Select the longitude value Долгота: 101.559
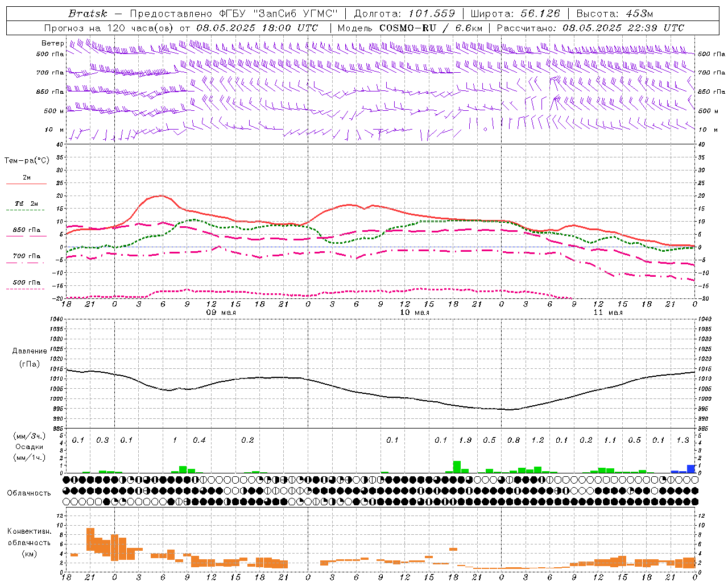Image resolution: width=728 pixels, height=582 pixels. click(404, 14)
